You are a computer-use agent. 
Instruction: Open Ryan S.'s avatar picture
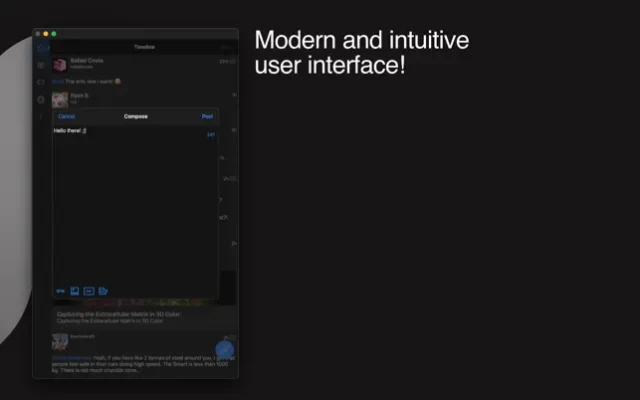tap(59, 99)
